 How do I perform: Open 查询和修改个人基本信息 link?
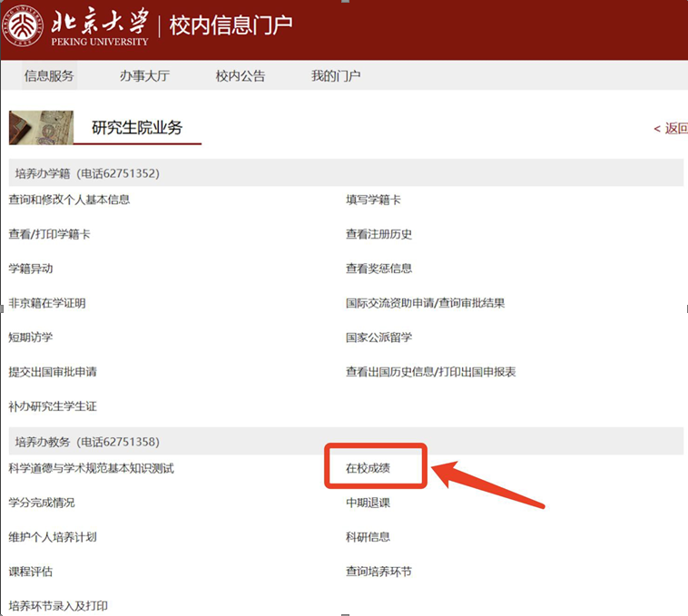[69, 200]
